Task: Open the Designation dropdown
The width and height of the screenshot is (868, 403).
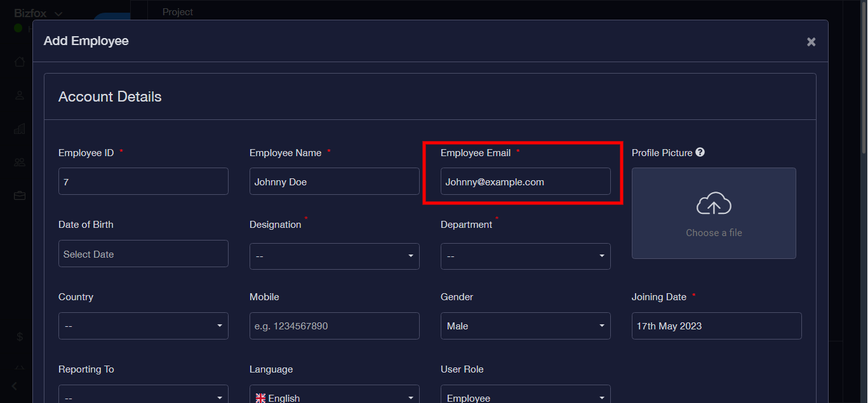Action: click(x=334, y=256)
